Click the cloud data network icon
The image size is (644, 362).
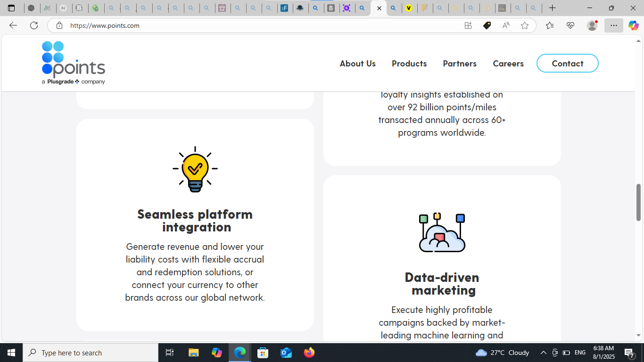point(442,232)
